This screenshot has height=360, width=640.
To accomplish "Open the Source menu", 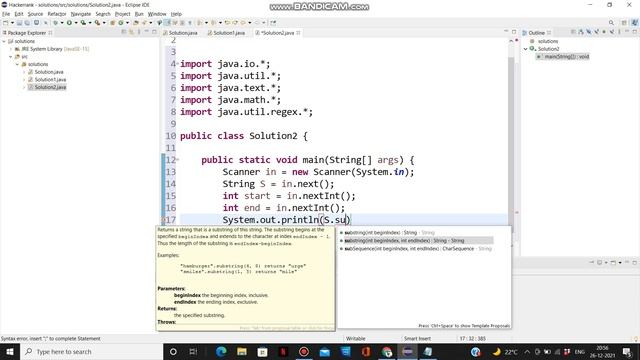I will click(x=35, y=14).
